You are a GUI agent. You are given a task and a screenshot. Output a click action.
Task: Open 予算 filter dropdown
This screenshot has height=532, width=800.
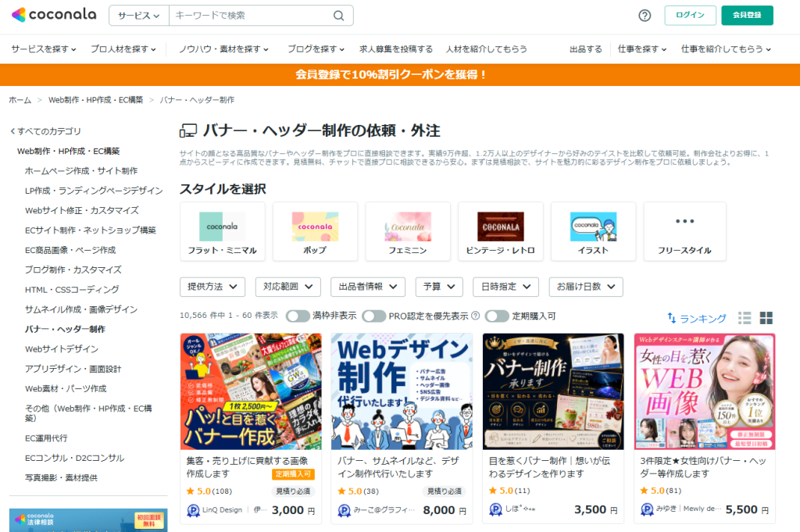(439, 287)
